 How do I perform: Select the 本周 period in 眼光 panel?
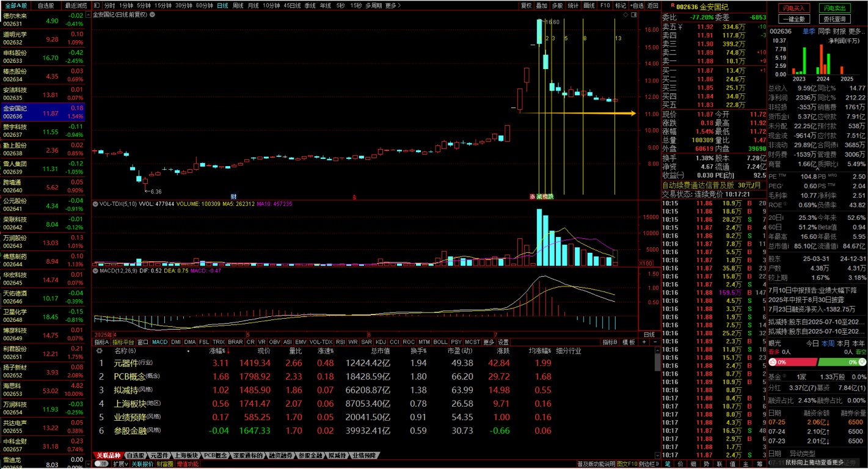point(828,343)
